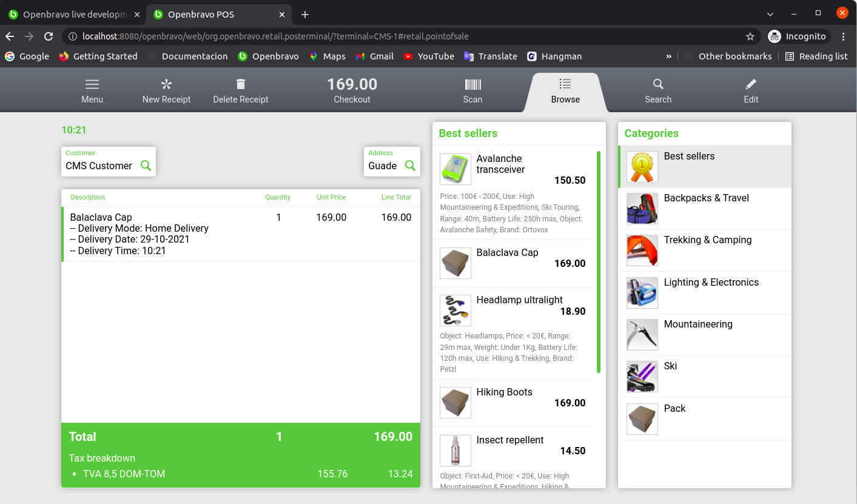Expand hidden bookmarks chevron

[669, 56]
